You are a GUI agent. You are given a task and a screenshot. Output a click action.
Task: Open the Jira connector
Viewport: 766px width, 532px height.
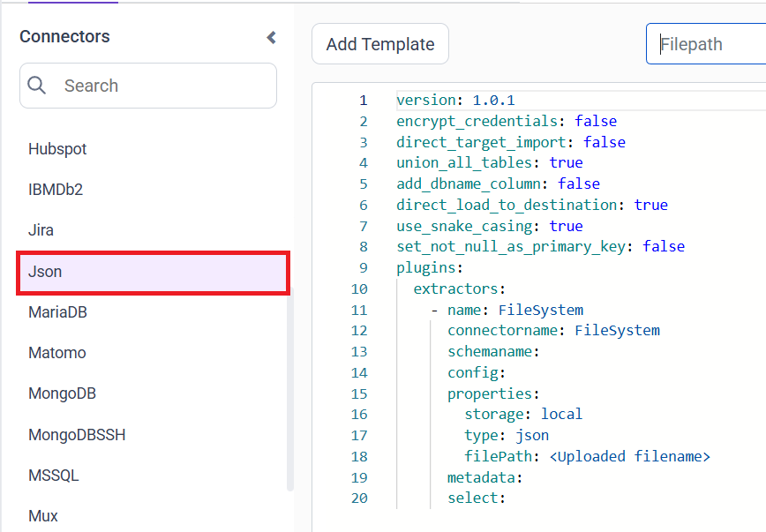(41, 230)
